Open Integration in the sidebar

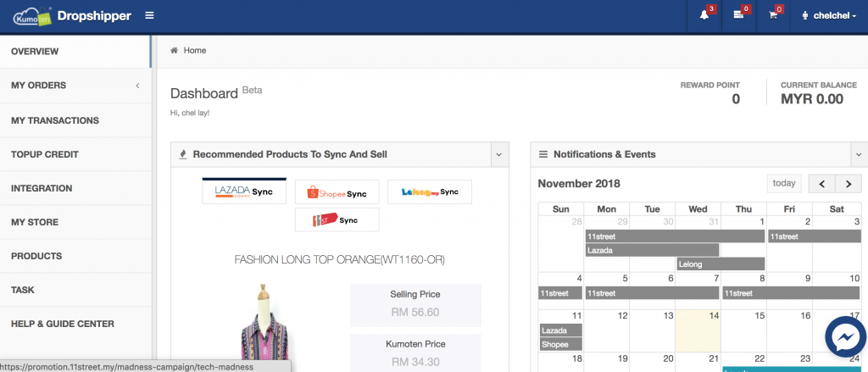pos(75,188)
